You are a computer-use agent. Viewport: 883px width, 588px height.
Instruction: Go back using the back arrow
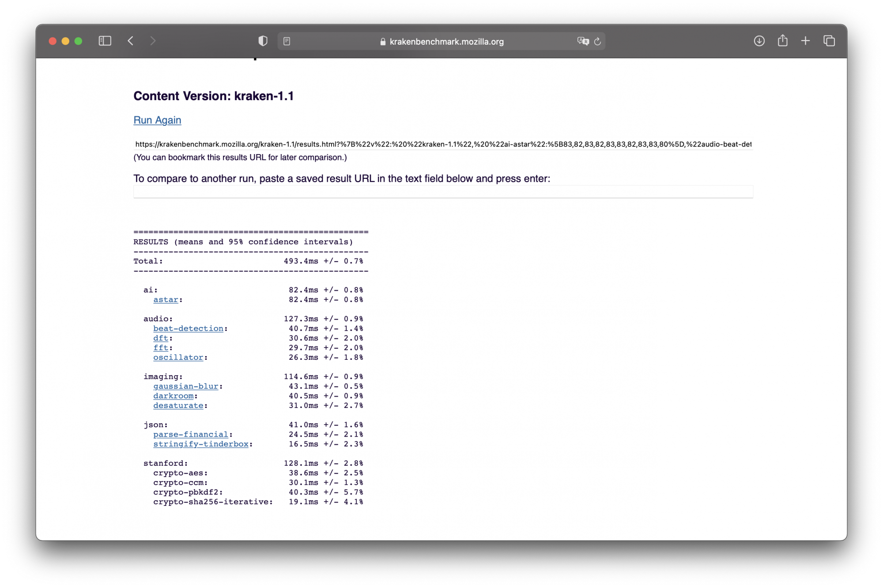tap(131, 41)
